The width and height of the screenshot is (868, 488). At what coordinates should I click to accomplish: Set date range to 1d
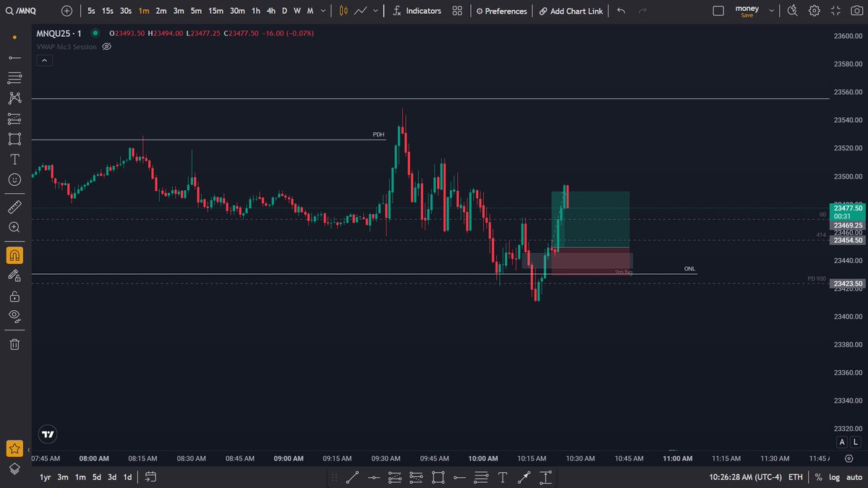[127, 477]
